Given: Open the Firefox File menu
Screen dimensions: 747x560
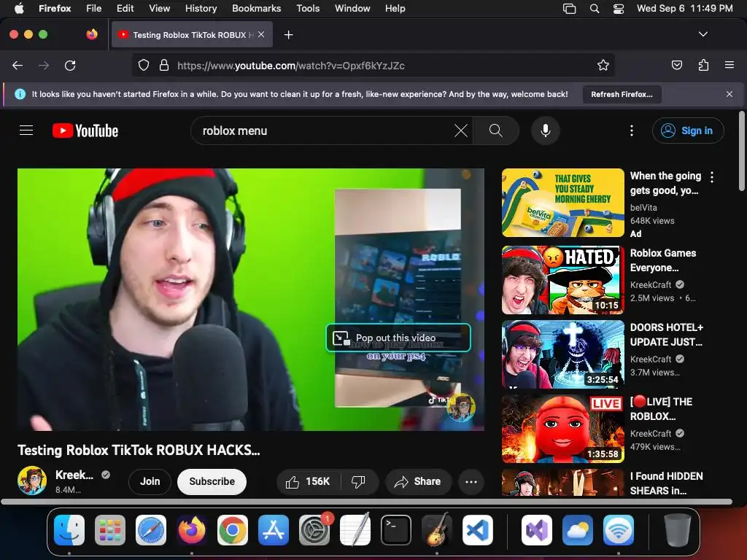Looking at the screenshot, I should (93, 9).
